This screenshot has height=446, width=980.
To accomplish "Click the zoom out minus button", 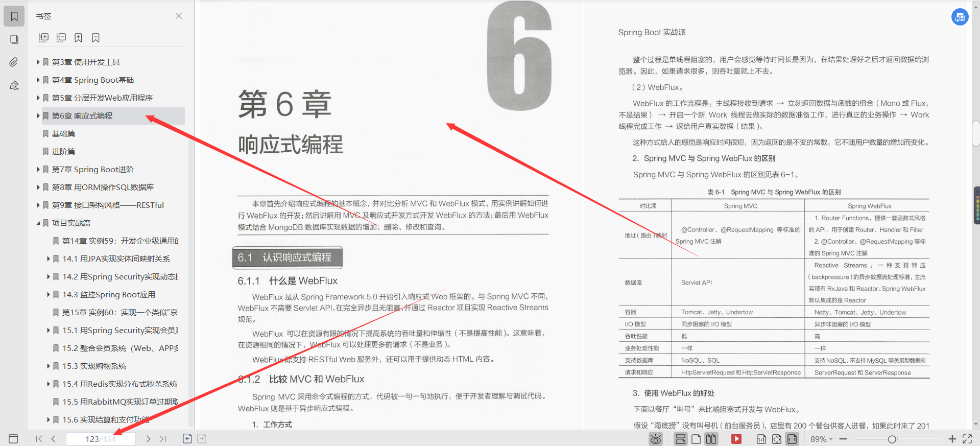I will pos(843,439).
